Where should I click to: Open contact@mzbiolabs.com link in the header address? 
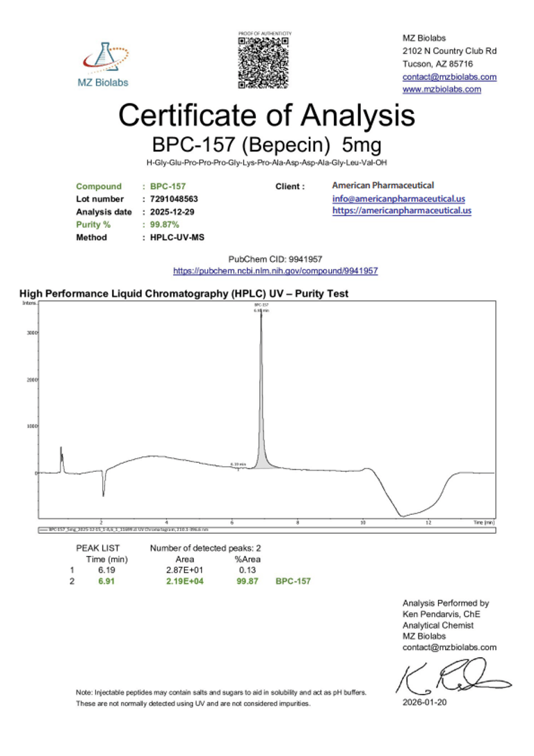point(449,77)
